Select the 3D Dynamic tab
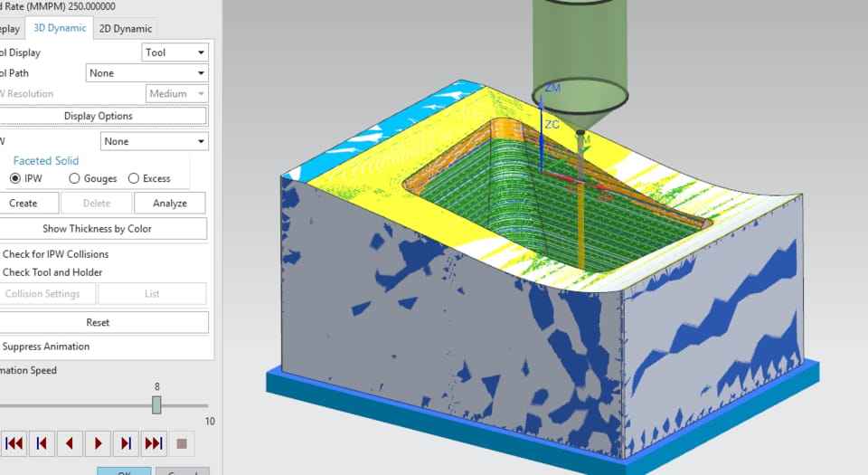The height and width of the screenshot is (475, 868). (60, 28)
